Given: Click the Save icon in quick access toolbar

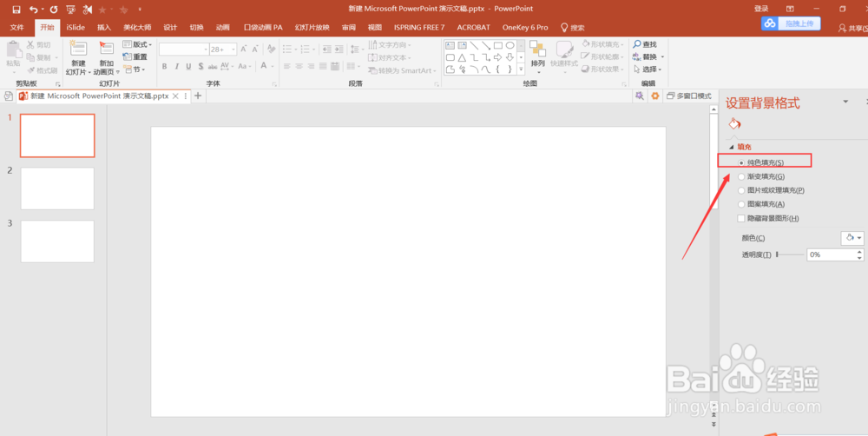Looking at the screenshot, I should tap(16, 10).
